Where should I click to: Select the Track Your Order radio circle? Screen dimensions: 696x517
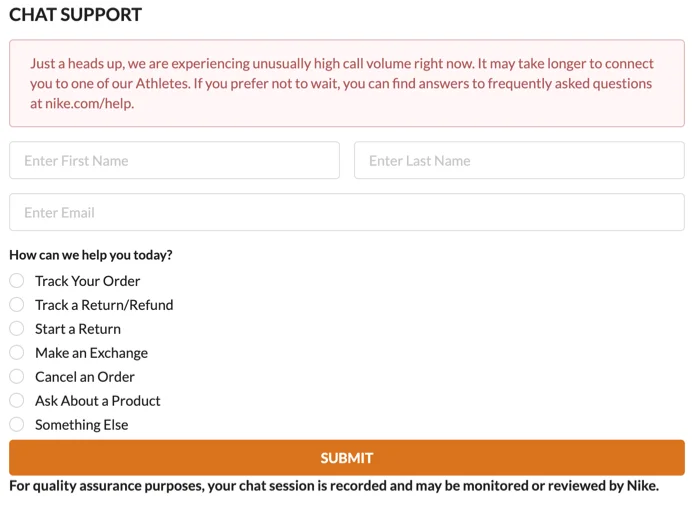coord(17,281)
